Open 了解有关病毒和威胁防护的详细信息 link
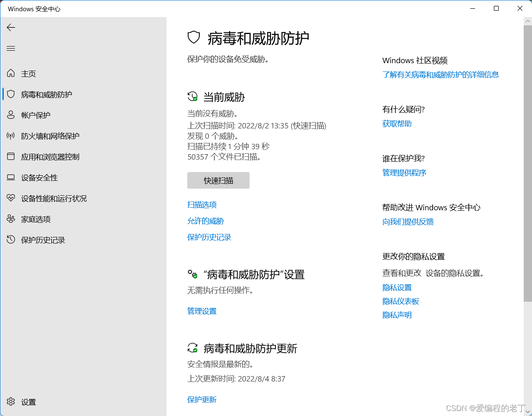This screenshot has height=416, width=532. (441, 74)
